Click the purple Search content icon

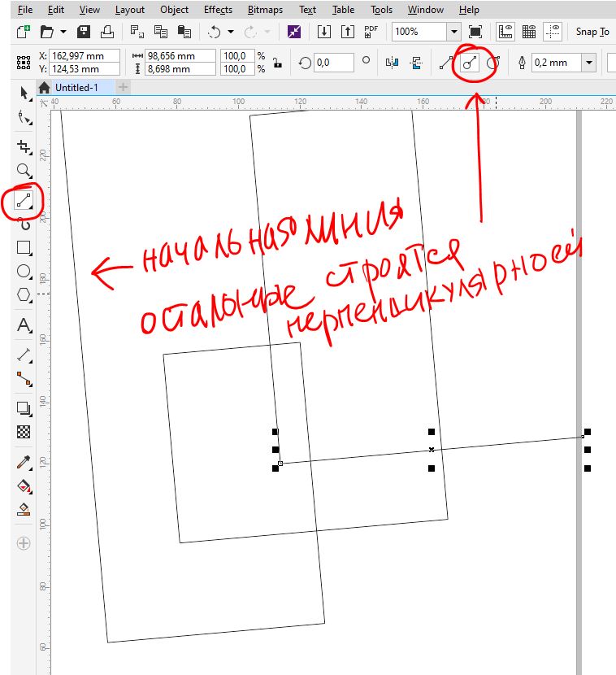click(294, 32)
